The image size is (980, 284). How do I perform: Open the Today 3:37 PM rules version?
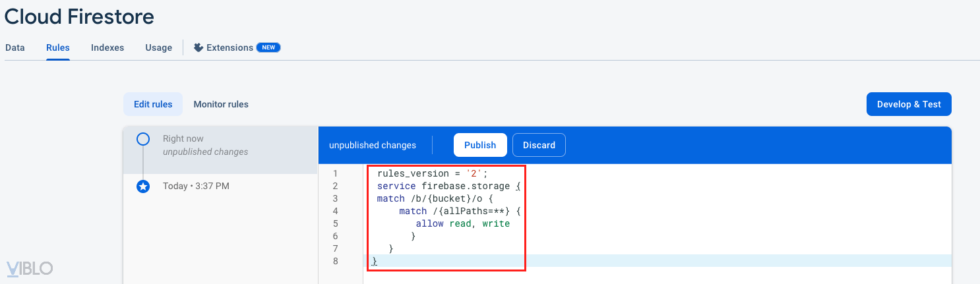[196, 186]
